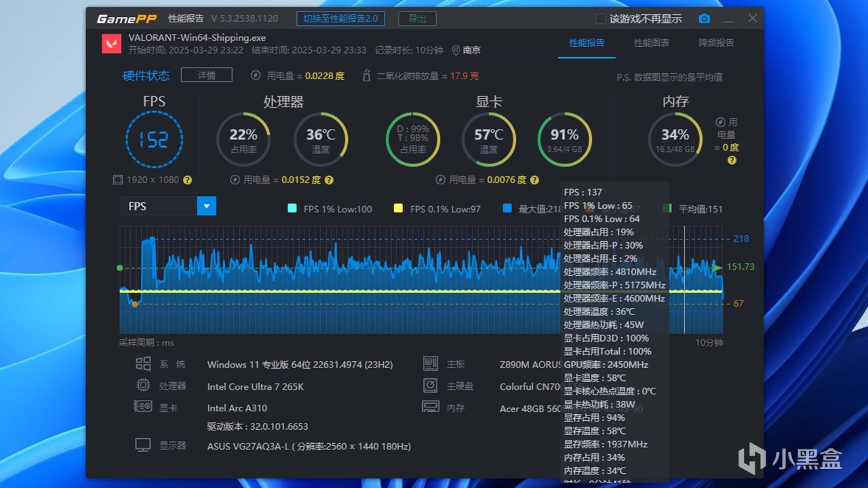
Task: Click the processor temperature gauge showing 36℃
Action: (321, 140)
